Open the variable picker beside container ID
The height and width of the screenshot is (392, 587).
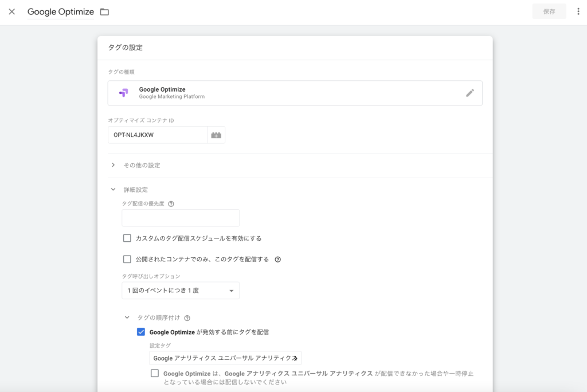[x=216, y=135]
